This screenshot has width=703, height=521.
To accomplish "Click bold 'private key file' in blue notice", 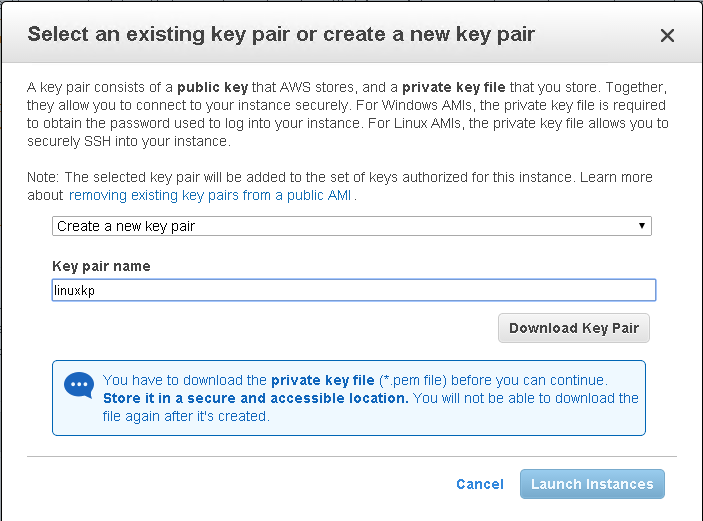I will 323,380.
